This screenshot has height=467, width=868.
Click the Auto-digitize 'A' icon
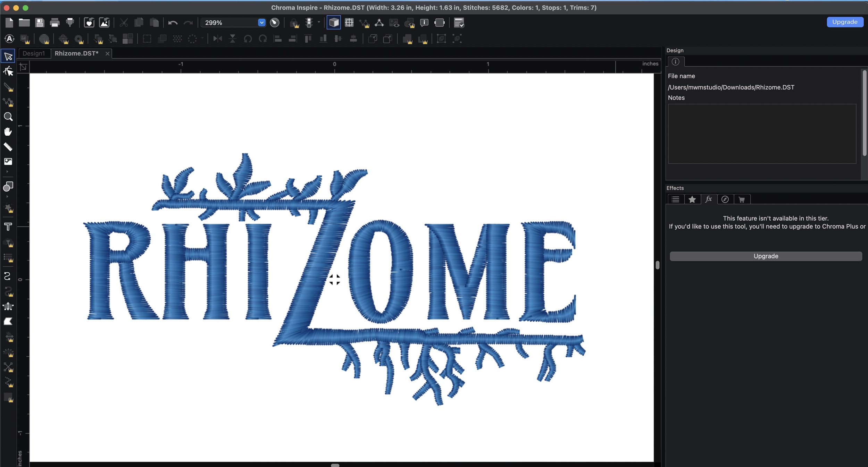9,39
